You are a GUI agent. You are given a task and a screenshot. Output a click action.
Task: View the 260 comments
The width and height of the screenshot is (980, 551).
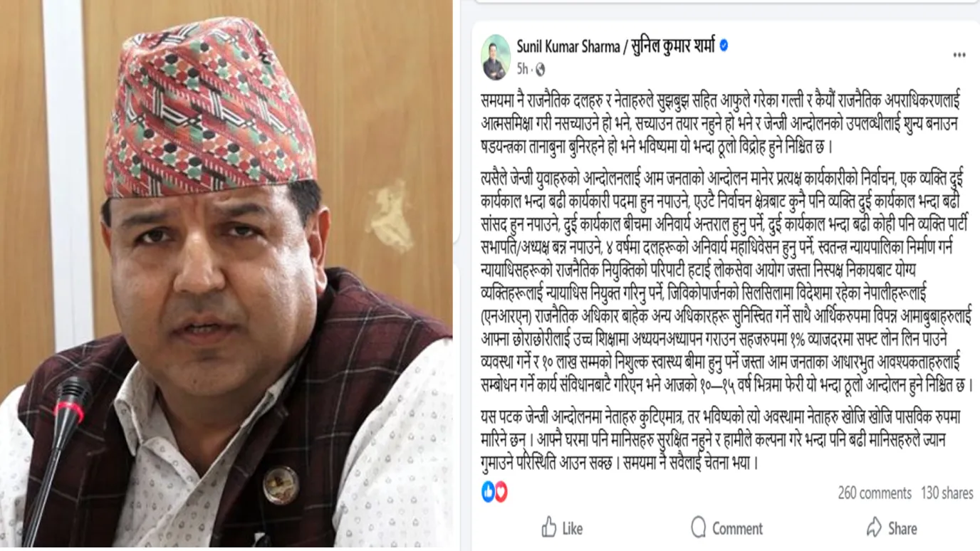[875, 493]
